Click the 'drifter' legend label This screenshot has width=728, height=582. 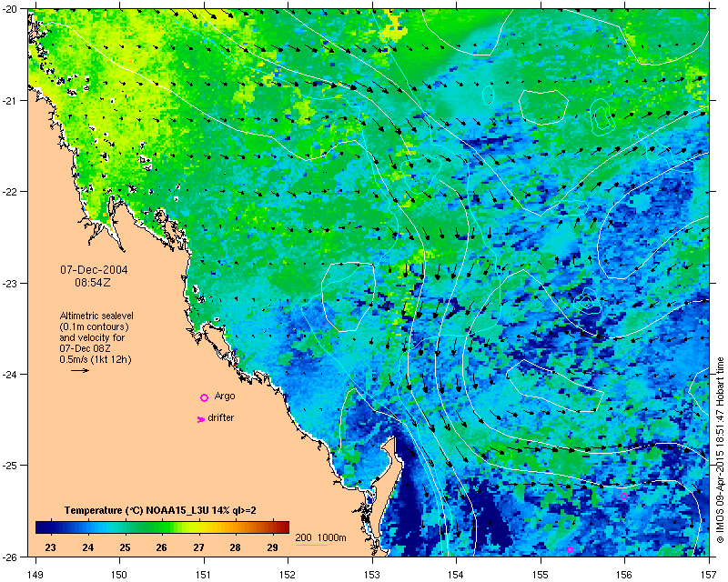pyautogui.click(x=220, y=417)
